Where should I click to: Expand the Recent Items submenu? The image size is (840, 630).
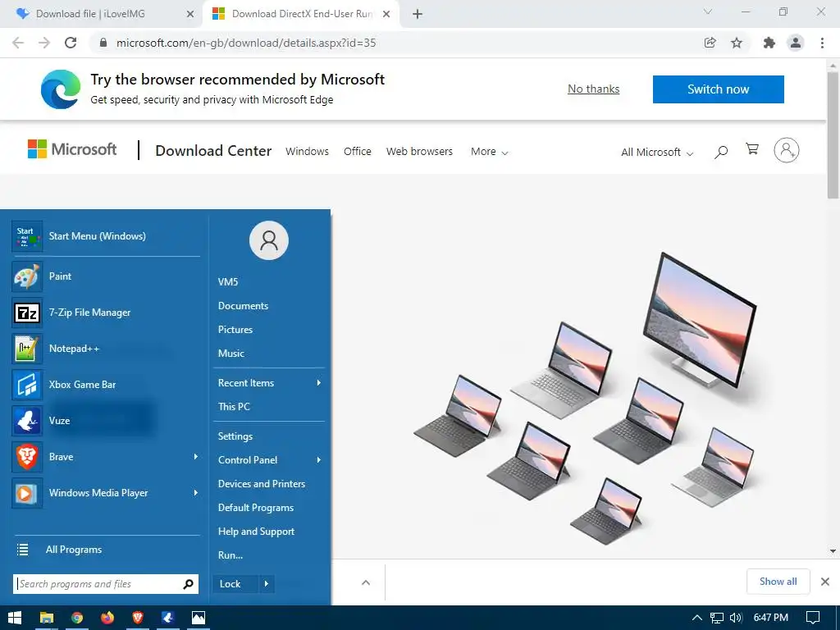[319, 382]
